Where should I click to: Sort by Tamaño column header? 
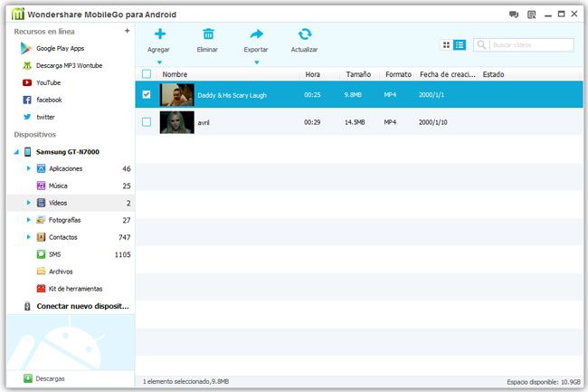pyautogui.click(x=358, y=74)
